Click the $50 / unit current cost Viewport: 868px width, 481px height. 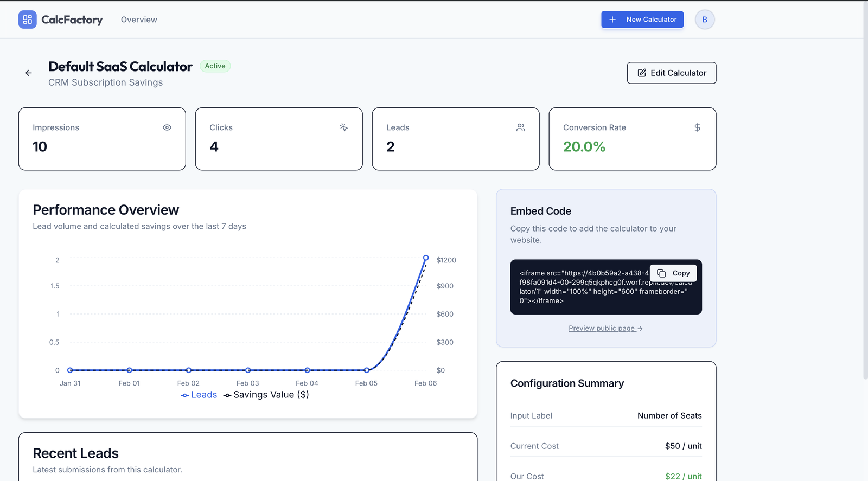[x=684, y=446]
